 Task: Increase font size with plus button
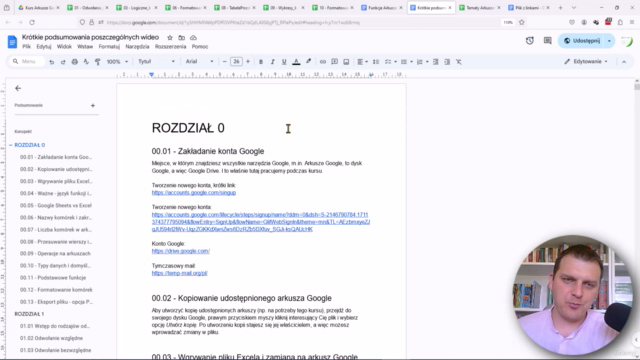pyautogui.click(x=248, y=62)
